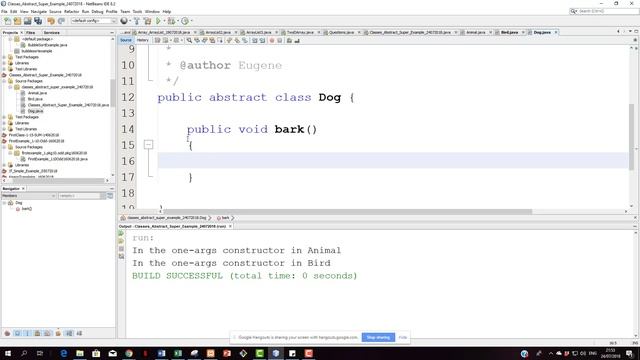Screen dimensions: 640x360
Task: Click the globe browser icon in toolbar
Action: pos(124,21)
